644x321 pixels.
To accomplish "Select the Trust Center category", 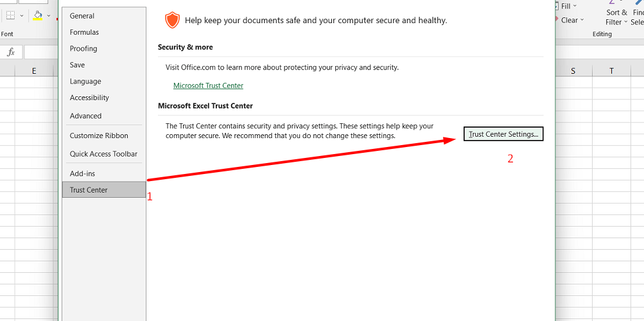I will point(104,190).
